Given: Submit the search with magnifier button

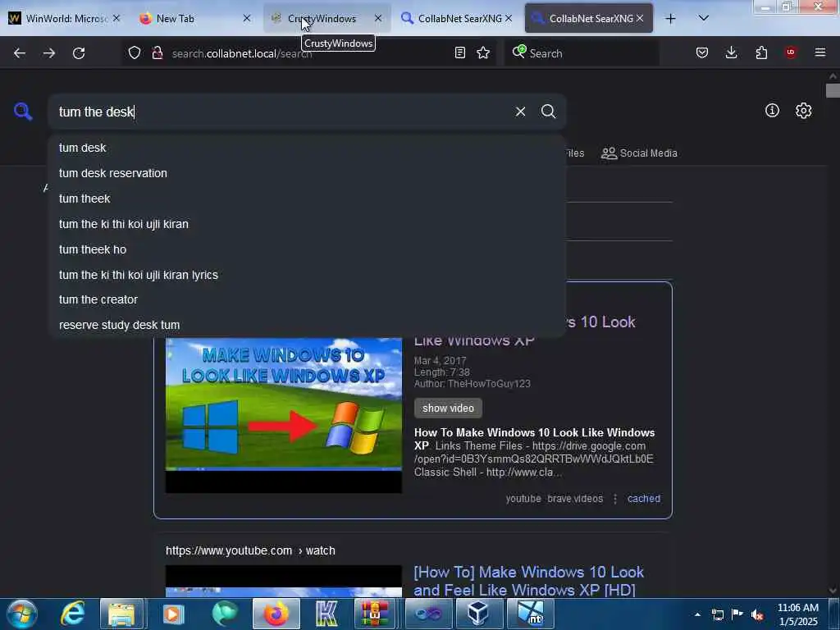Looking at the screenshot, I should (548, 112).
